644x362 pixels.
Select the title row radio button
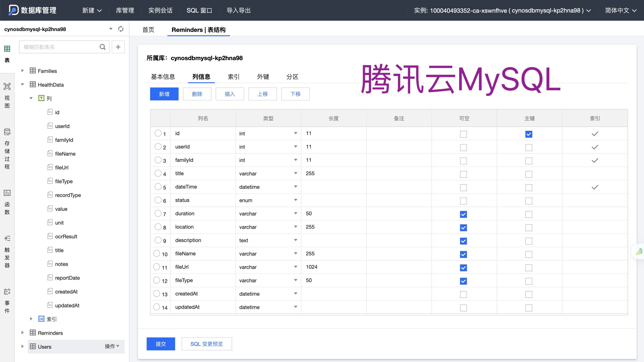(158, 173)
